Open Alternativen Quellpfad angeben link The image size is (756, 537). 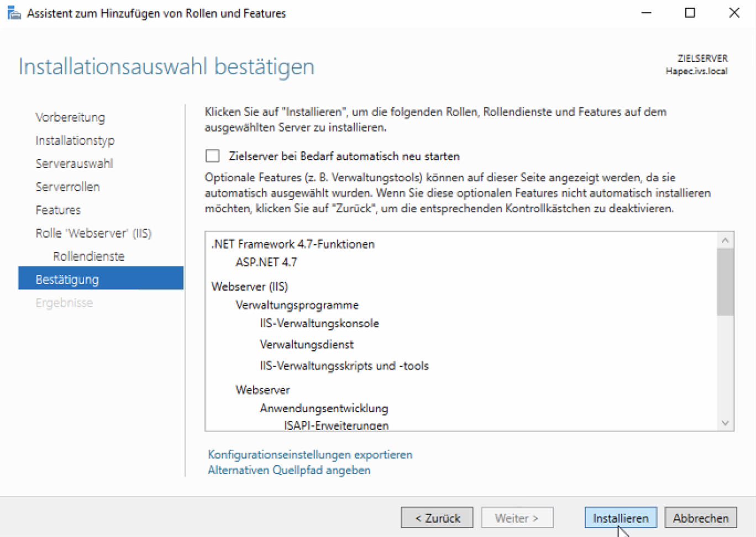tap(288, 470)
